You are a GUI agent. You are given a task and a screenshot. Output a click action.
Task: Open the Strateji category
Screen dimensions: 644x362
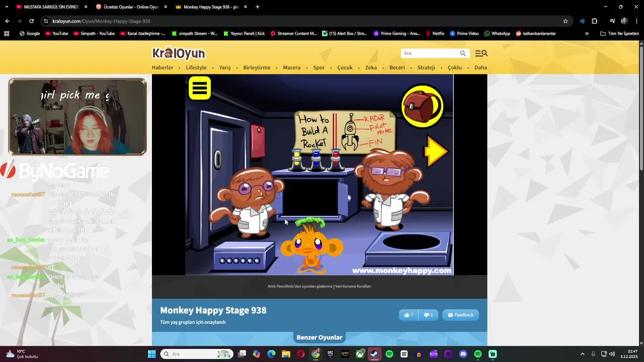pyautogui.click(x=426, y=67)
